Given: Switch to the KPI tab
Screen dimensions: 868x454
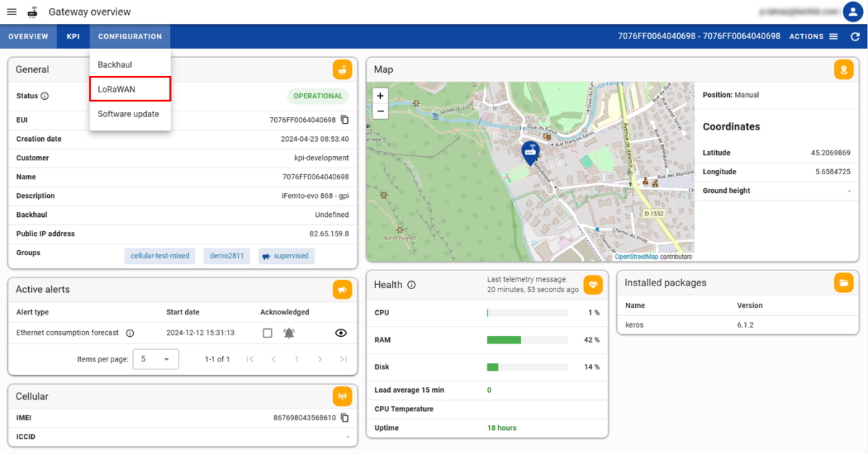Looking at the screenshot, I should pos(73,37).
